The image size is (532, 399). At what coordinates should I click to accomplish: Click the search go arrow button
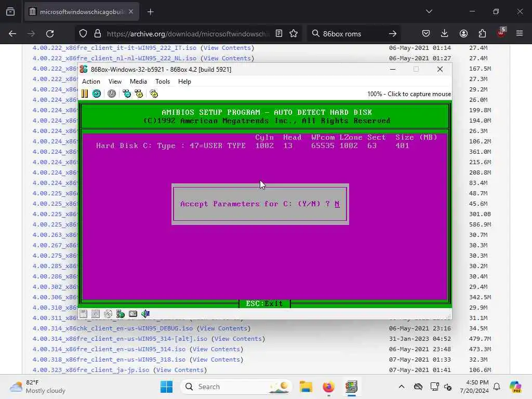tap(393, 34)
